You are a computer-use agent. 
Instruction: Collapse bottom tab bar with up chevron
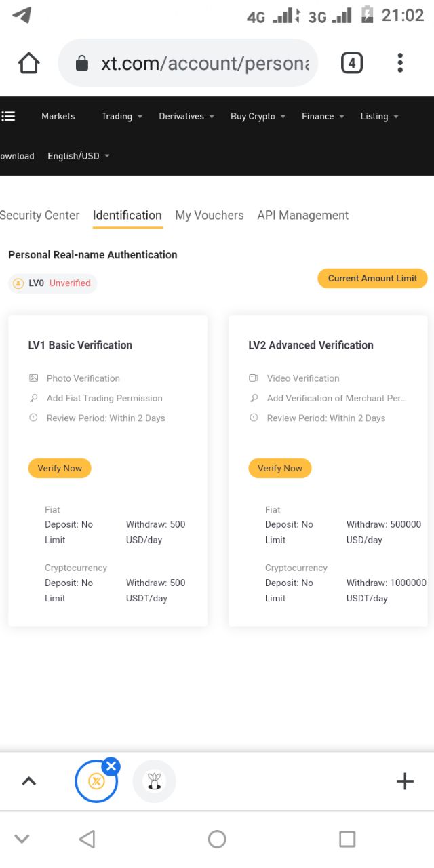tap(28, 781)
